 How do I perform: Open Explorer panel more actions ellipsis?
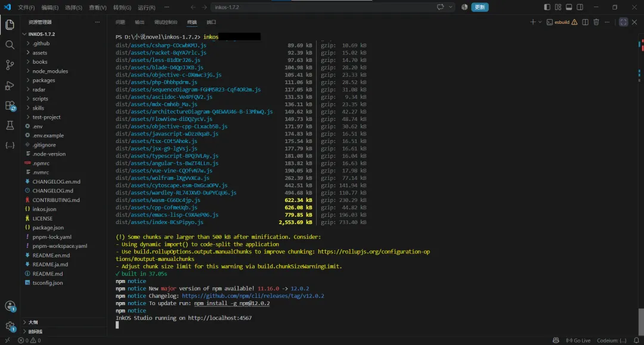97,22
